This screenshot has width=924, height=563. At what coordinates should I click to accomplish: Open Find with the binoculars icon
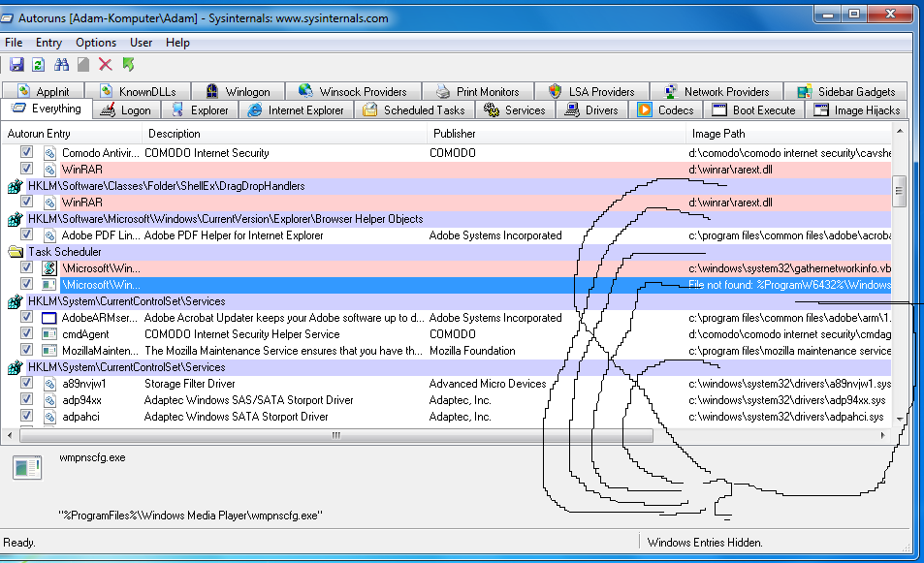click(x=61, y=64)
